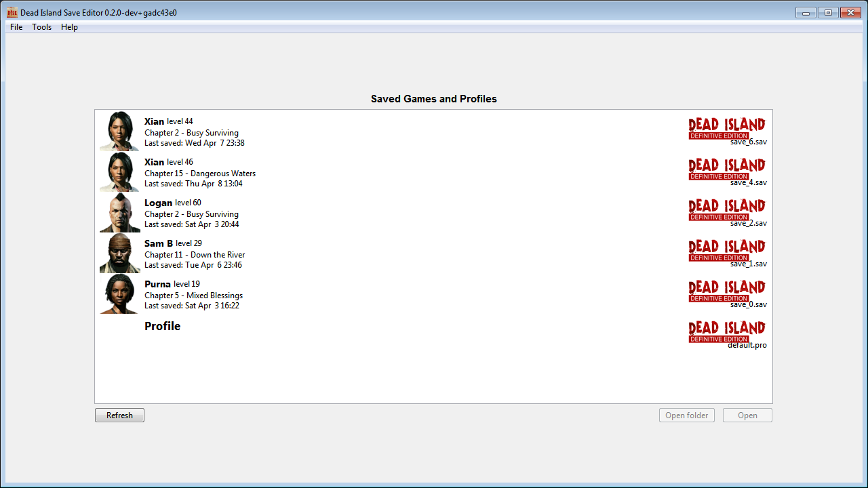Select Xian portrait for save_6.sav
The height and width of the screenshot is (488, 868).
point(120,131)
